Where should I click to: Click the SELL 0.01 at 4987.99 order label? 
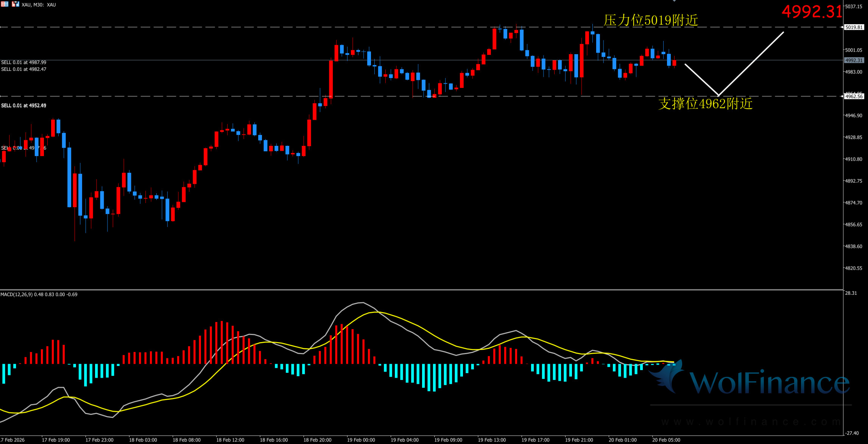pyautogui.click(x=23, y=63)
